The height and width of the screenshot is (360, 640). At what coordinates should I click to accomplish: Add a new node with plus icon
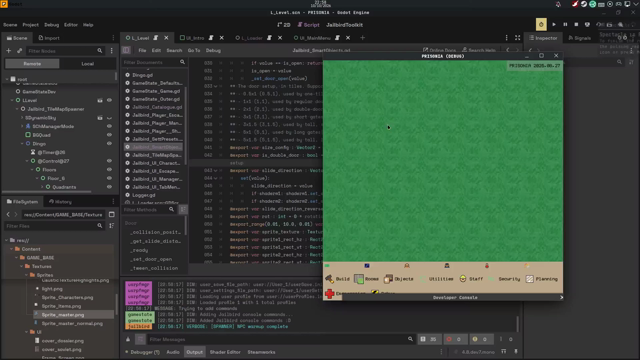point(9,51)
